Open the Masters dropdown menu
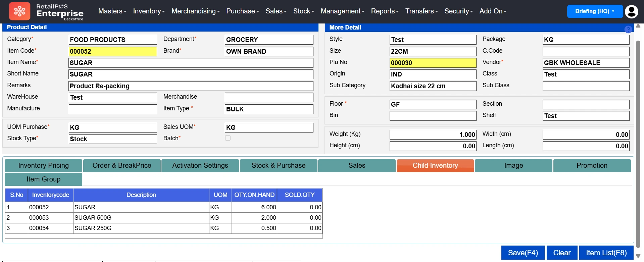This screenshot has height=262, width=644. point(112,11)
